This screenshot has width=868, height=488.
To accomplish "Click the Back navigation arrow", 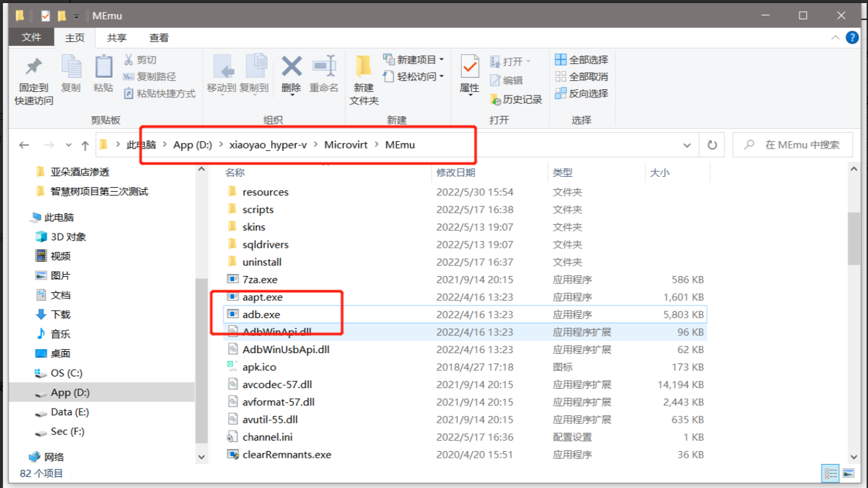I will pyautogui.click(x=24, y=145).
